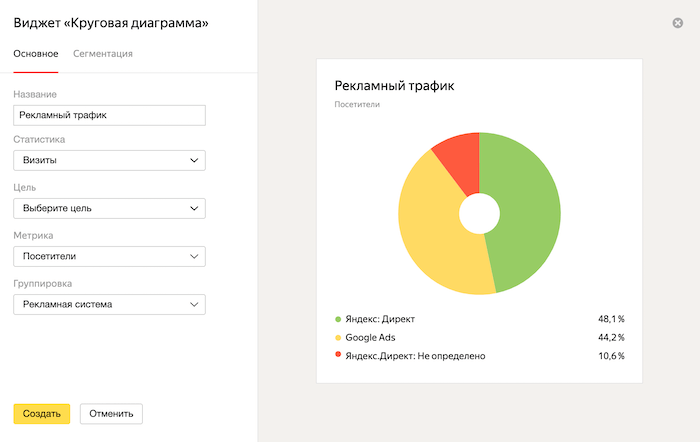The width and height of the screenshot is (700, 442).
Task: Close the widget dialog with X icon
Action: [x=678, y=23]
